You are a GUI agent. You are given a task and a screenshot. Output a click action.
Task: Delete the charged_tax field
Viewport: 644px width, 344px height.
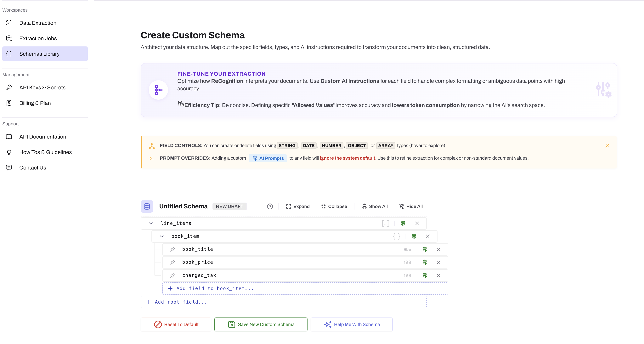click(438, 275)
